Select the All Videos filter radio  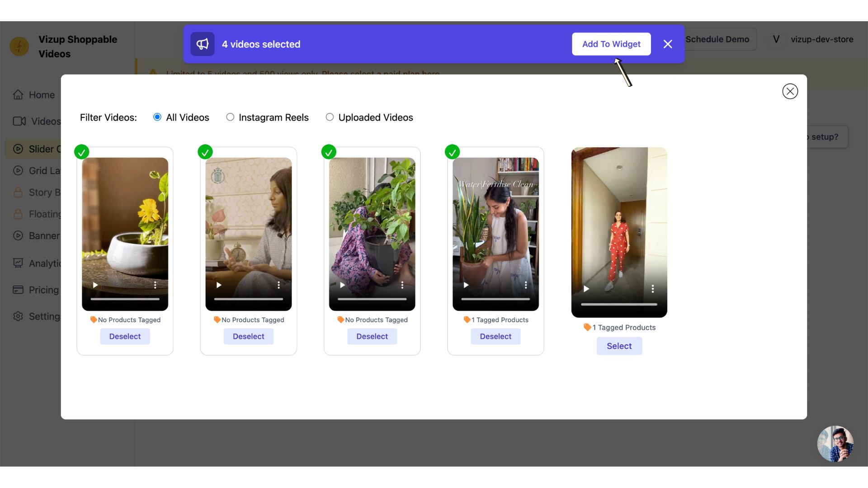pos(157,117)
